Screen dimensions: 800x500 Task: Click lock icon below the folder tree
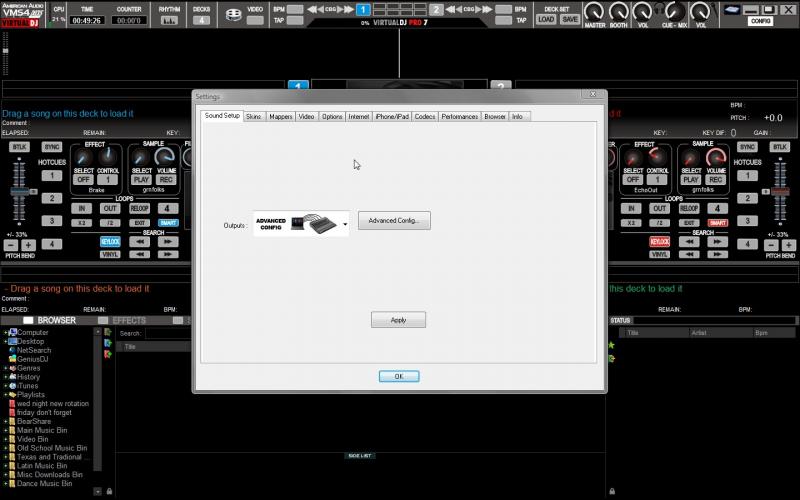[109, 491]
